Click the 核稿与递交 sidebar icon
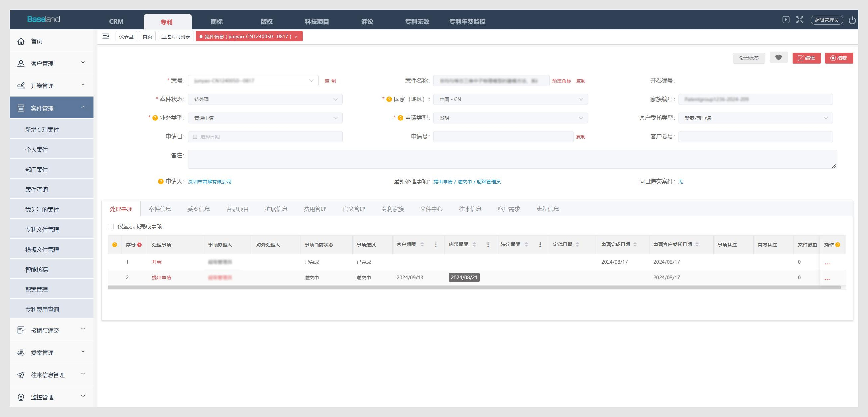The width and height of the screenshot is (868, 417). [x=21, y=330]
